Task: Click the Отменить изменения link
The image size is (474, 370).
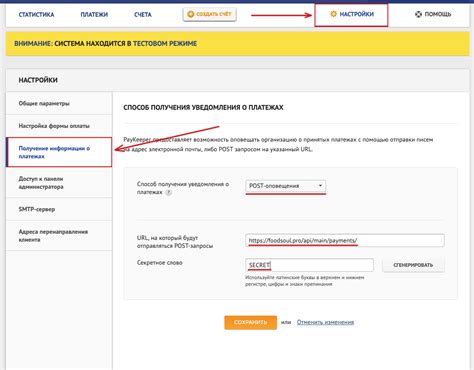Action: [x=325, y=322]
